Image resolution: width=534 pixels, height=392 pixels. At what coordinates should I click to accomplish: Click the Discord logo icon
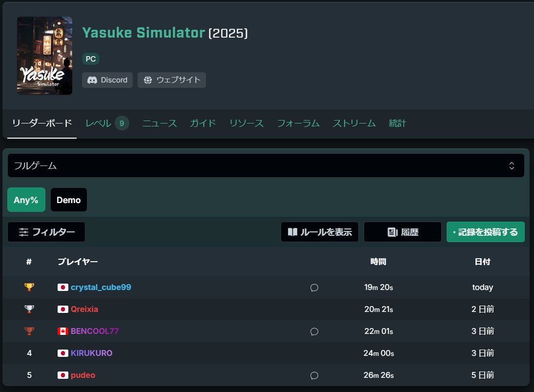92,80
